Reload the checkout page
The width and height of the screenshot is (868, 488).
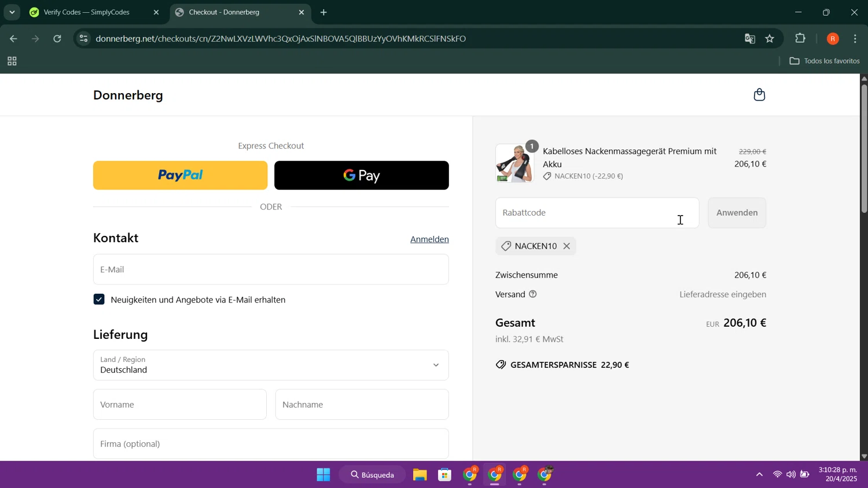57,39
